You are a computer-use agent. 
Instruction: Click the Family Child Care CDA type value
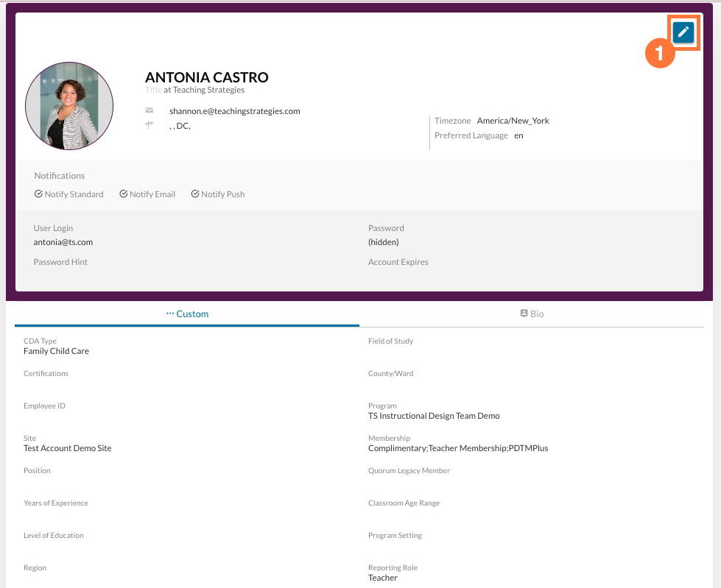56,351
